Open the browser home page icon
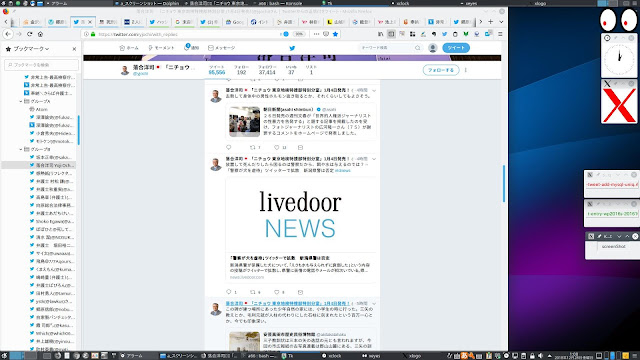The image size is (640, 360). pyautogui.click(x=40, y=34)
